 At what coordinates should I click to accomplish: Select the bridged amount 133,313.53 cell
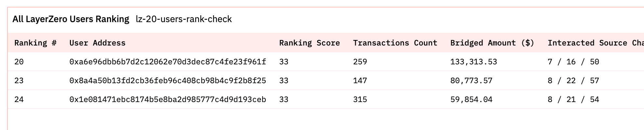(474, 62)
